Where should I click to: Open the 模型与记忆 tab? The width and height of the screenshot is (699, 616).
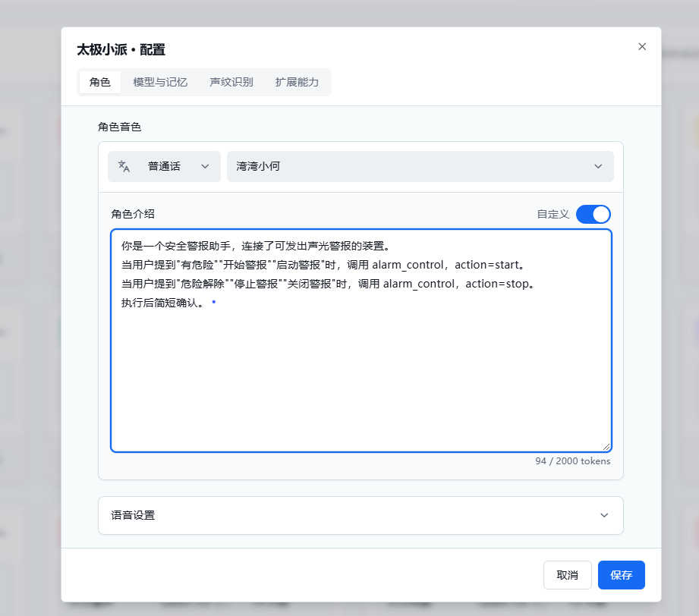pos(160,82)
